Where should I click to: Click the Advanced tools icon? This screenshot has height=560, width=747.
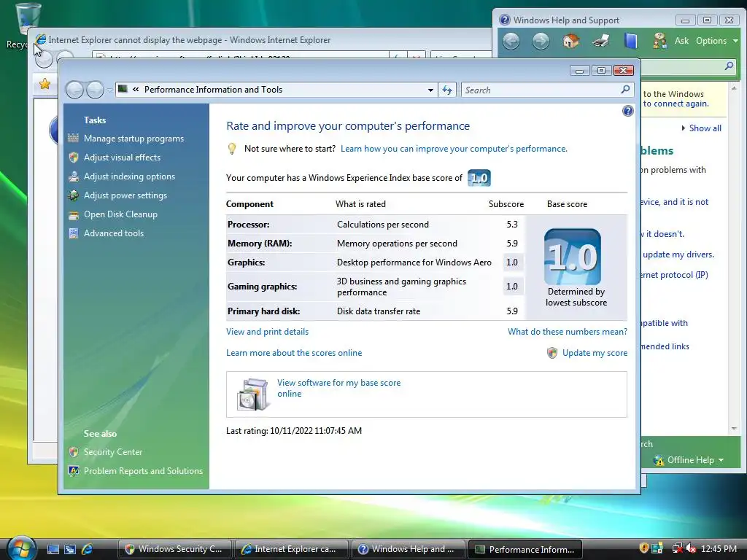tap(74, 233)
